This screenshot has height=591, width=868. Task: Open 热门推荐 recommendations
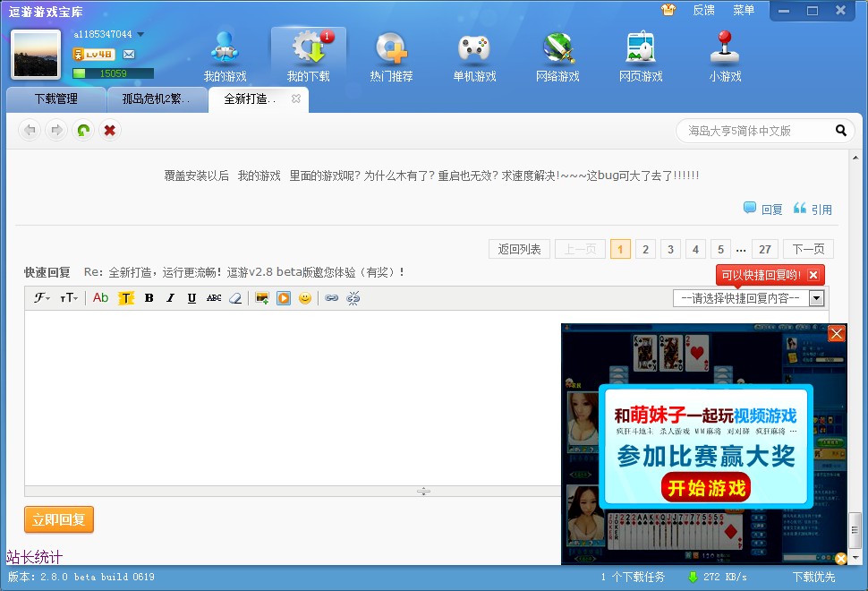391,57
